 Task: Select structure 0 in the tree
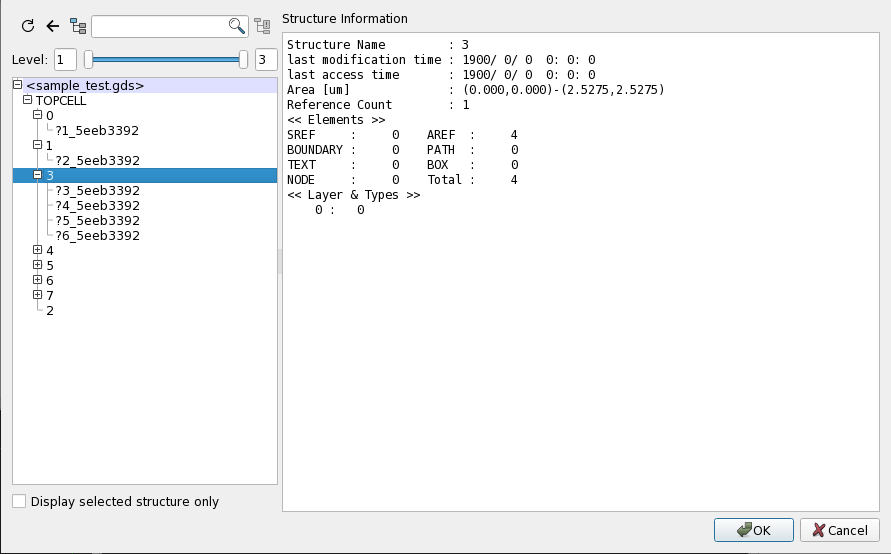50,115
